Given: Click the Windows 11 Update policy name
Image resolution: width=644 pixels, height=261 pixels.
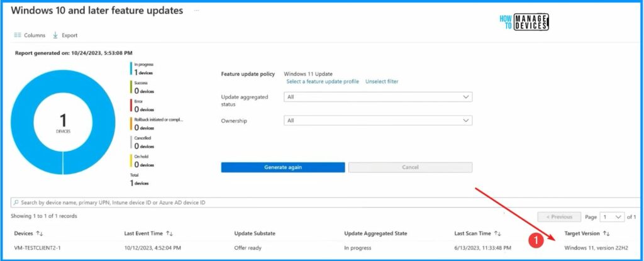Looking at the screenshot, I should pyautogui.click(x=308, y=74).
